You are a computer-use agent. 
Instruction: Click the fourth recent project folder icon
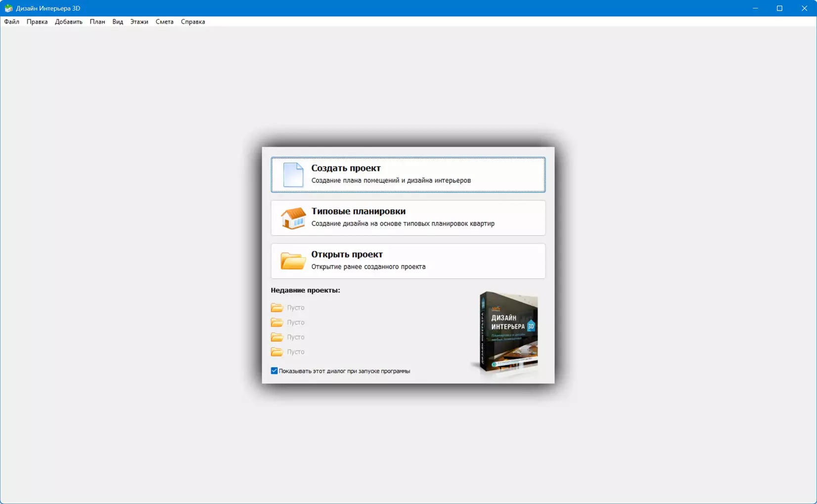(277, 352)
